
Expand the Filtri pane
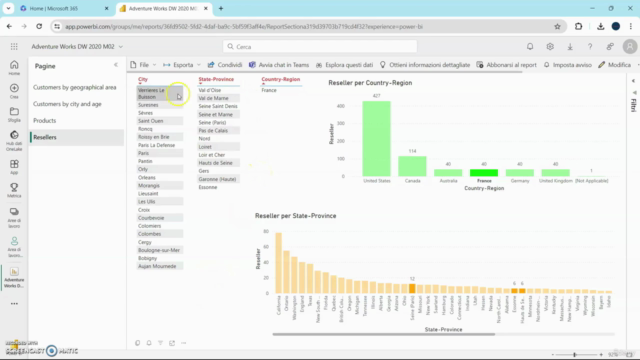(633, 81)
